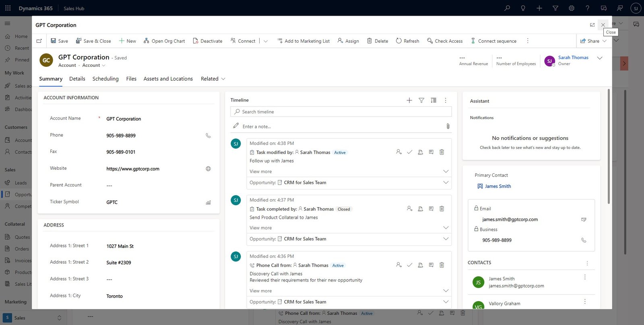Image resolution: width=644 pixels, height=325 pixels.
Task: Assign the Discovery Call phone call with person icon
Action: 399,265
